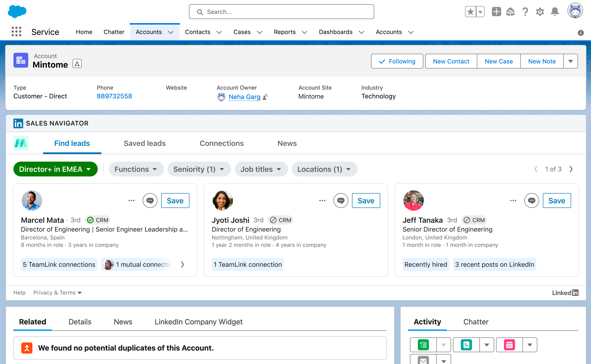Viewport: 591px width, 364px height.
Task: Open more options for Jyoti Joshi
Action: point(322,200)
